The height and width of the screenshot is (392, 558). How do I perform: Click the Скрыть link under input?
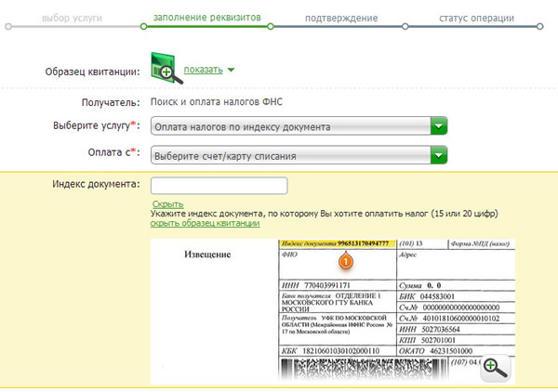167,203
